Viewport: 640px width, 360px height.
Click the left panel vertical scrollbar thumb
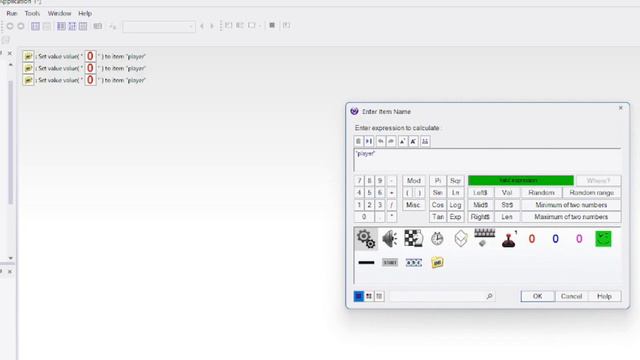click(x=11, y=142)
